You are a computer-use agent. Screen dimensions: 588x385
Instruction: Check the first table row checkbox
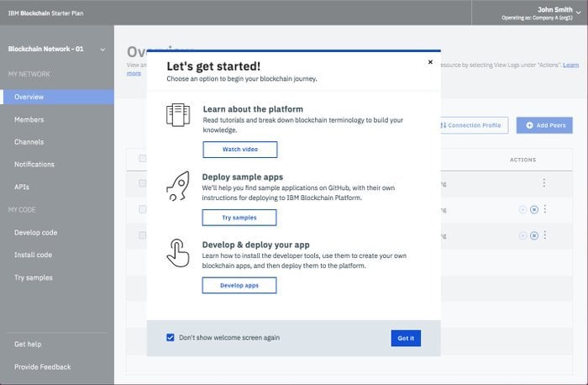coord(143,183)
